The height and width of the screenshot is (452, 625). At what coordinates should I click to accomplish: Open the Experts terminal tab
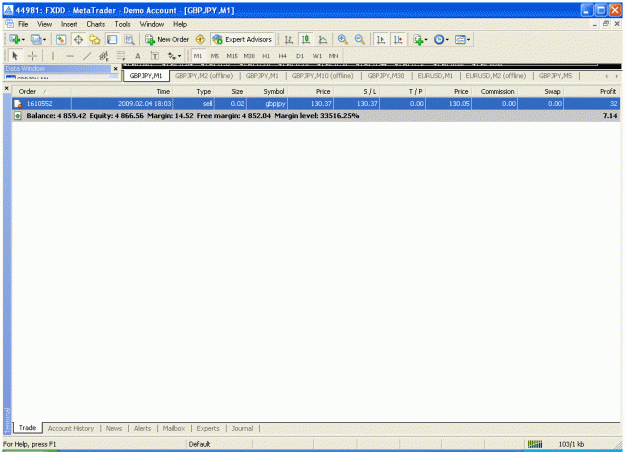pyautogui.click(x=208, y=428)
